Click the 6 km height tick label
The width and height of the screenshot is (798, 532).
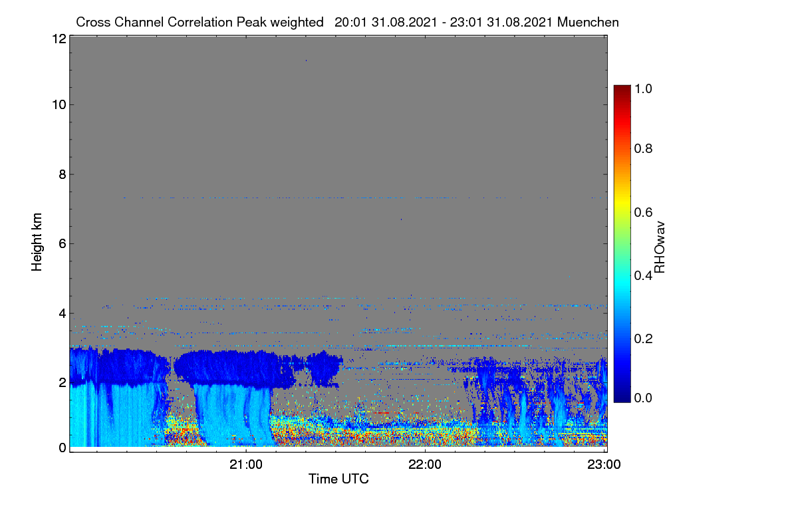pos(62,243)
